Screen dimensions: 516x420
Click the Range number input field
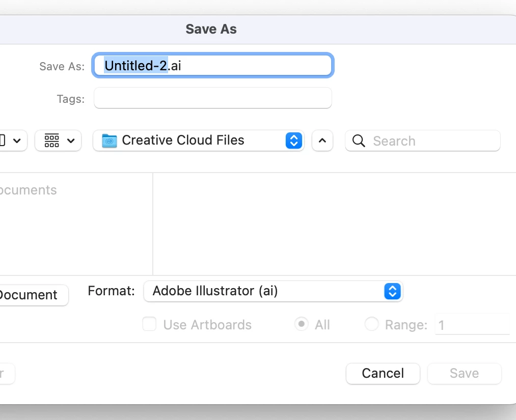click(x=472, y=324)
